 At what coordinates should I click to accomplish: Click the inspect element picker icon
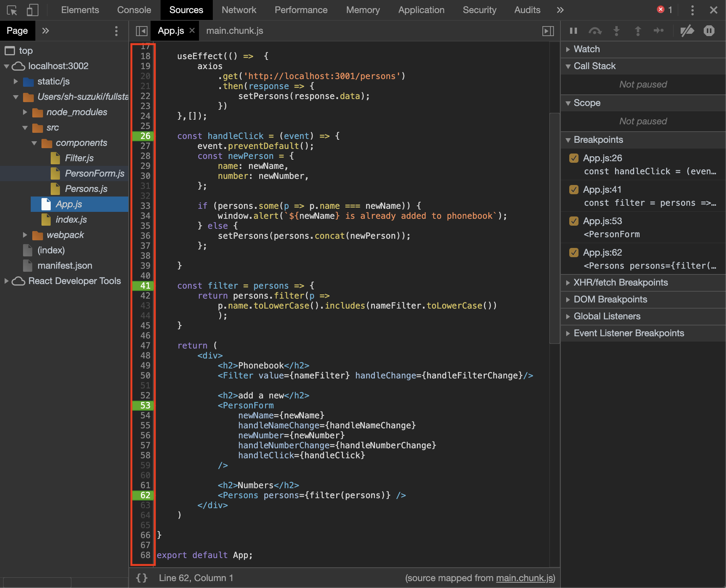[x=12, y=10]
